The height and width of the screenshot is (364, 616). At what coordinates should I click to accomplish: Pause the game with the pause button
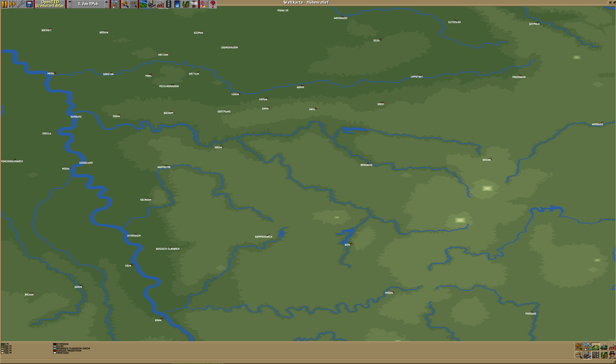pos(4,4)
